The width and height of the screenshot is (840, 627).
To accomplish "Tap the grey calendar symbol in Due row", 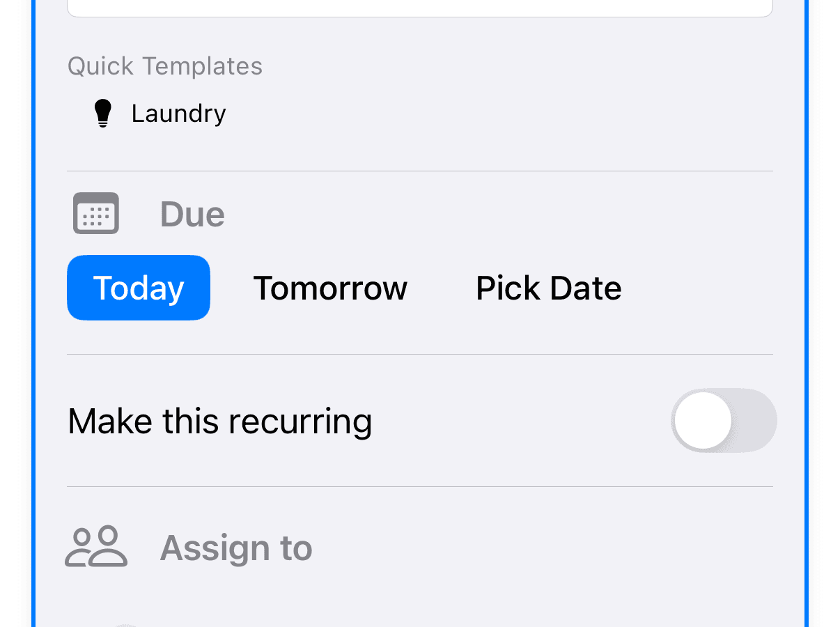I will coord(95,213).
